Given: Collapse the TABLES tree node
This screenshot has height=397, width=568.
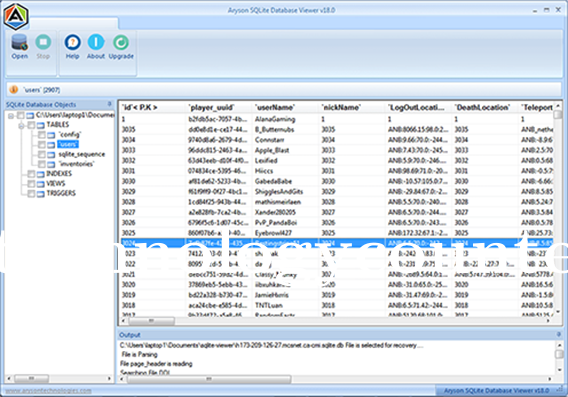Looking at the screenshot, I should [21, 126].
